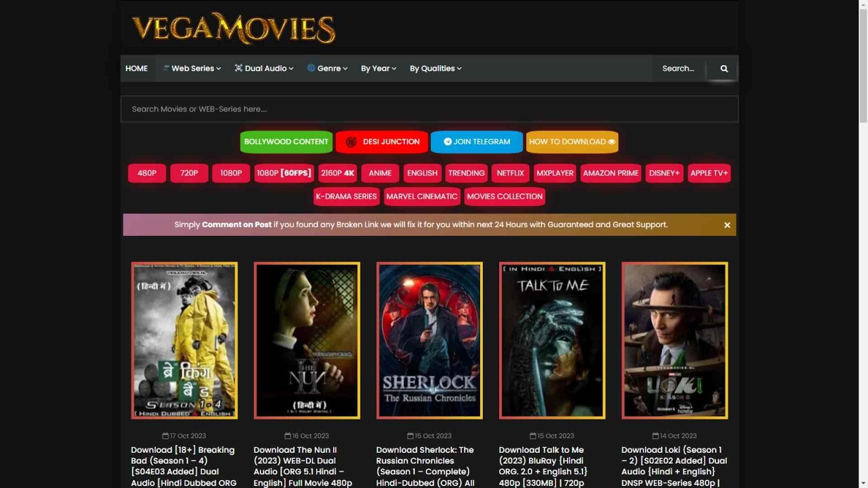This screenshot has width=868, height=488.
Task: Browse the Netflix category tag
Action: [x=510, y=173]
